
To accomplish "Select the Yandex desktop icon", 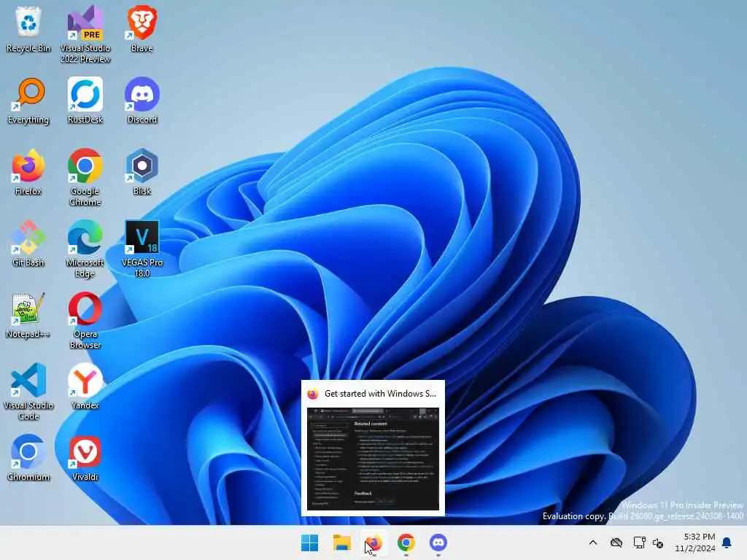I will coord(85,386).
